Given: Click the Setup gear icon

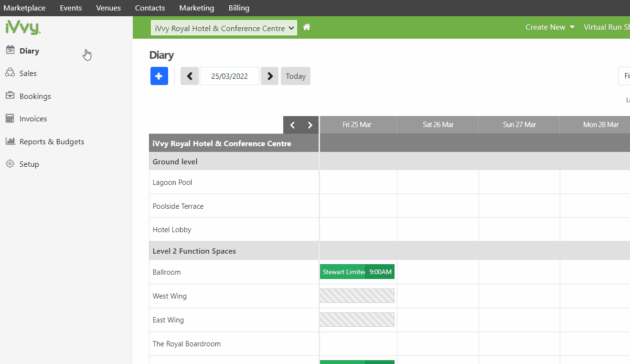Looking at the screenshot, I should pyautogui.click(x=10, y=164).
